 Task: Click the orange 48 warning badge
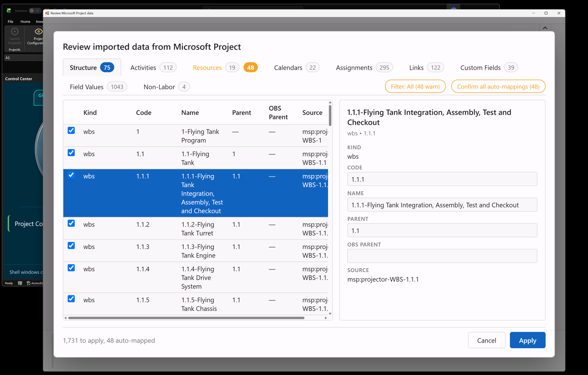[250, 68]
